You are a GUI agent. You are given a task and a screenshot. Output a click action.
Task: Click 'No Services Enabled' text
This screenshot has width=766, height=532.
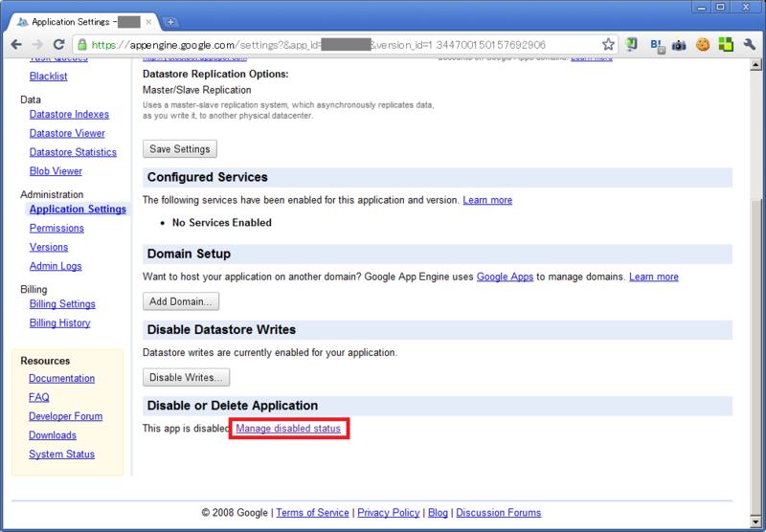pyautogui.click(x=222, y=223)
